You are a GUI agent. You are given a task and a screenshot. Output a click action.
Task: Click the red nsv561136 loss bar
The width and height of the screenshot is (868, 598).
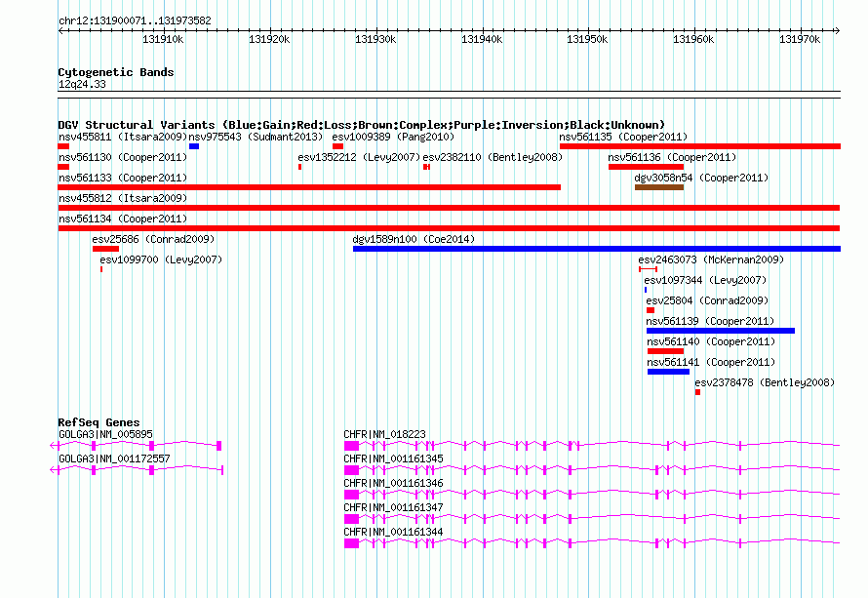pos(646,167)
